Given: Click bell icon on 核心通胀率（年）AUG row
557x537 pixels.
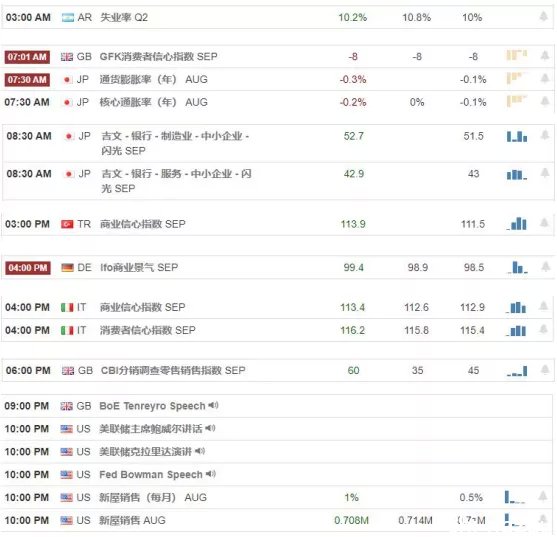Looking at the screenshot, I should [545, 102].
